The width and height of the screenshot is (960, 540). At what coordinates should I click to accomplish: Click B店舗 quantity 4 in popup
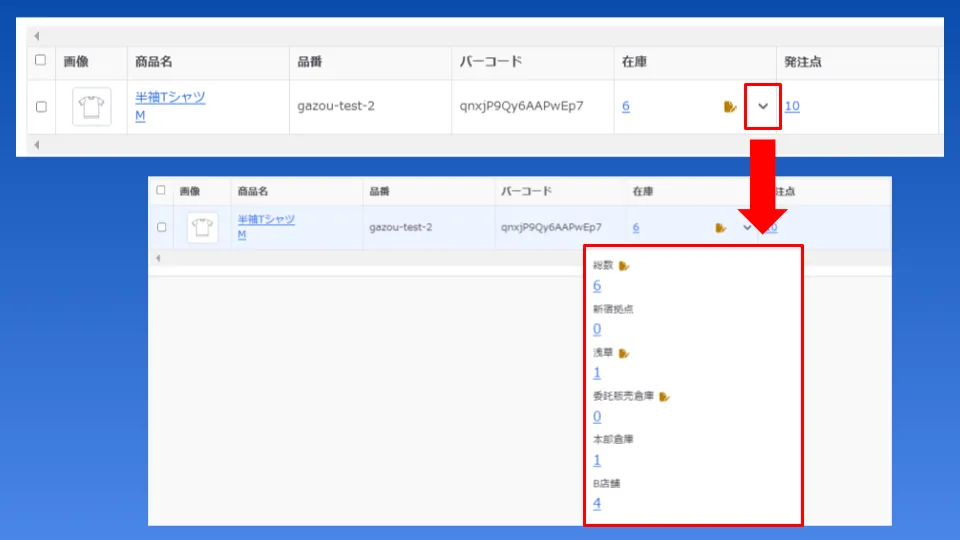coord(597,503)
